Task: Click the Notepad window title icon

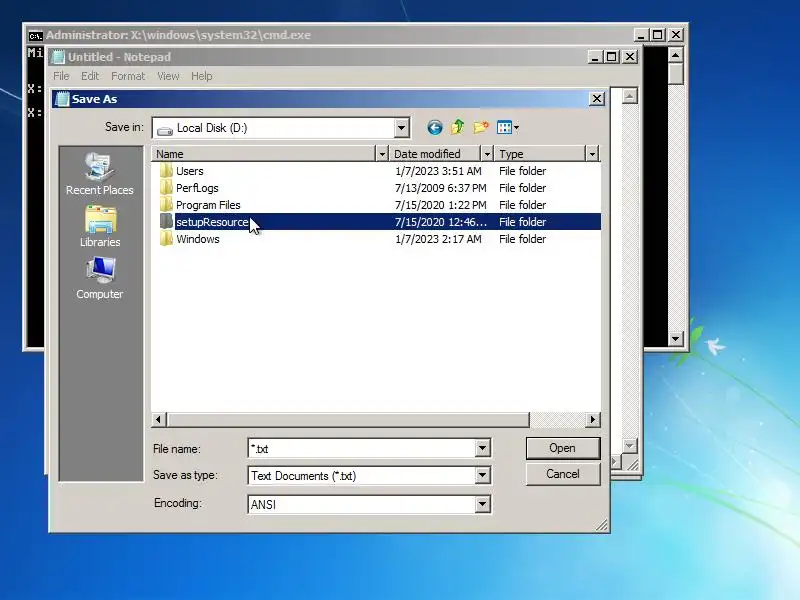Action: click(x=59, y=57)
